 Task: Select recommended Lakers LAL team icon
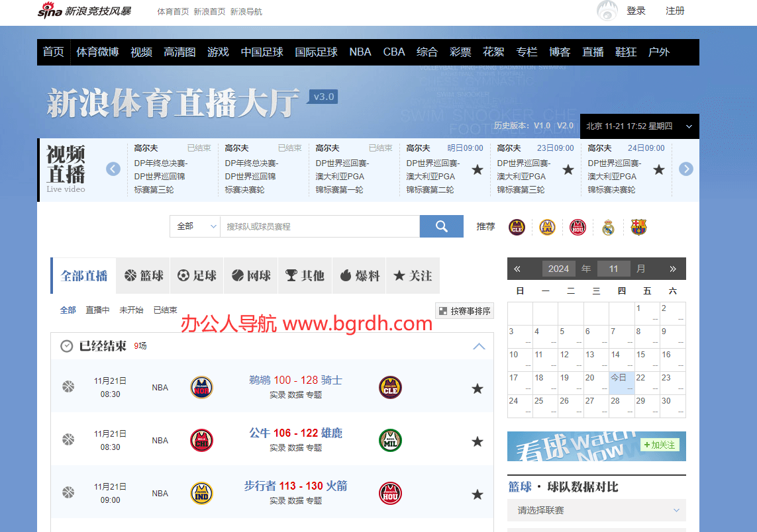point(547,227)
